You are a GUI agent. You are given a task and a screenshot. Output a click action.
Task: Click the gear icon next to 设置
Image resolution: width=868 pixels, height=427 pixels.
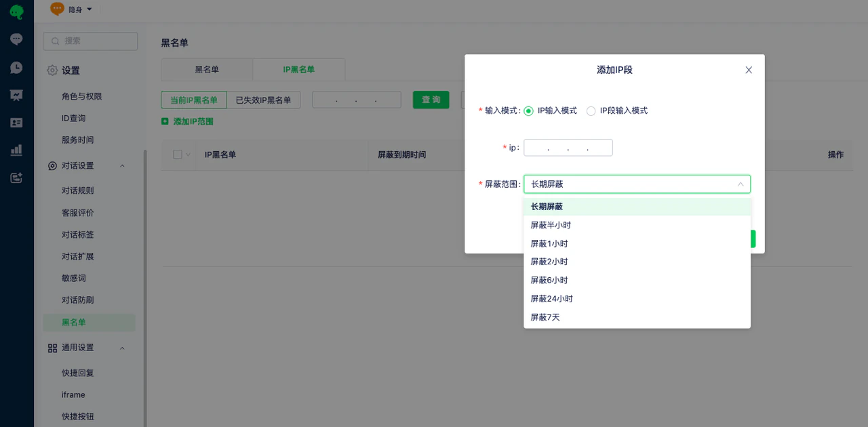tap(52, 70)
